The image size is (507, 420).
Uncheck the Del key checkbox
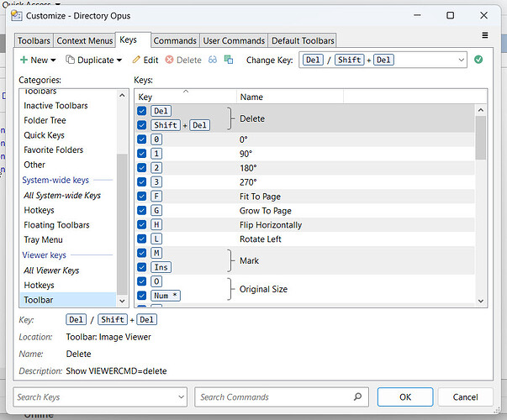point(141,111)
